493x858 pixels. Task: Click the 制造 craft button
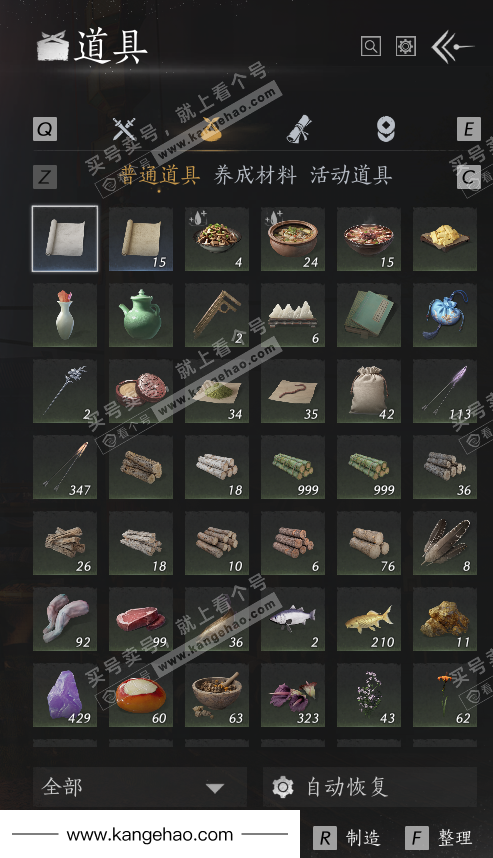point(347,838)
